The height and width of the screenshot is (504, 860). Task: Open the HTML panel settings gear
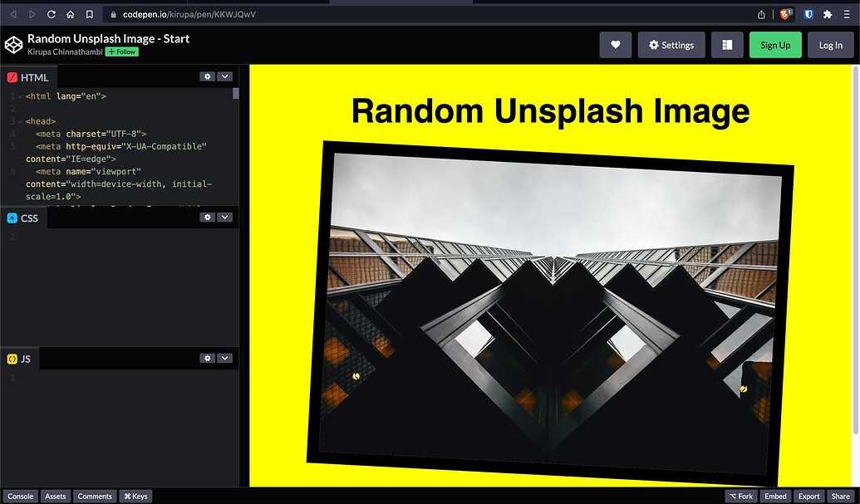point(207,76)
